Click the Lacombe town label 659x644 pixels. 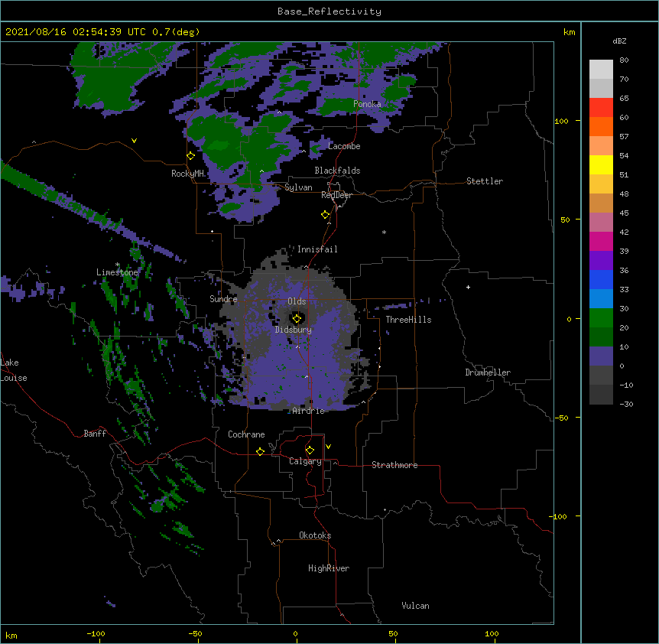point(344,146)
